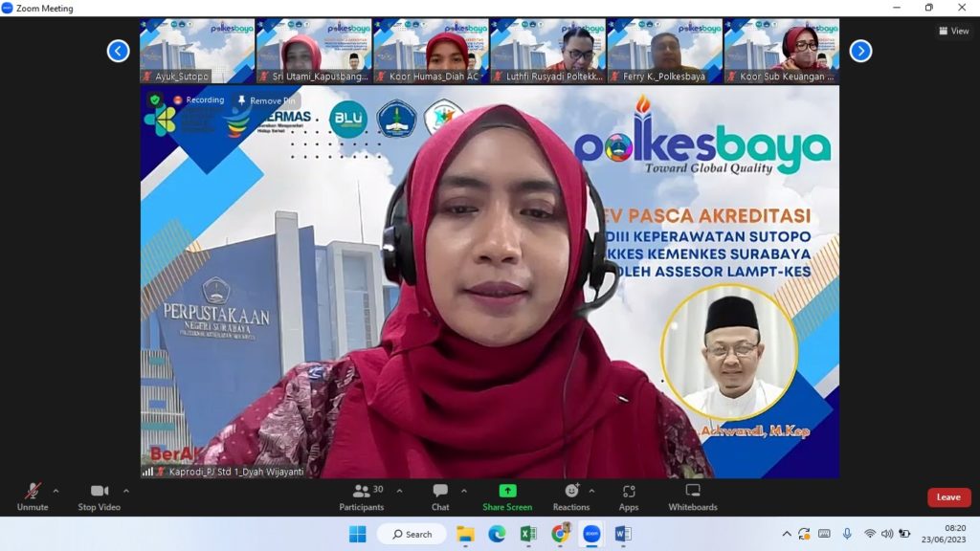
Task: Select Luthfi Rusyadi Poltekk video thumbnail
Action: click(548, 51)
